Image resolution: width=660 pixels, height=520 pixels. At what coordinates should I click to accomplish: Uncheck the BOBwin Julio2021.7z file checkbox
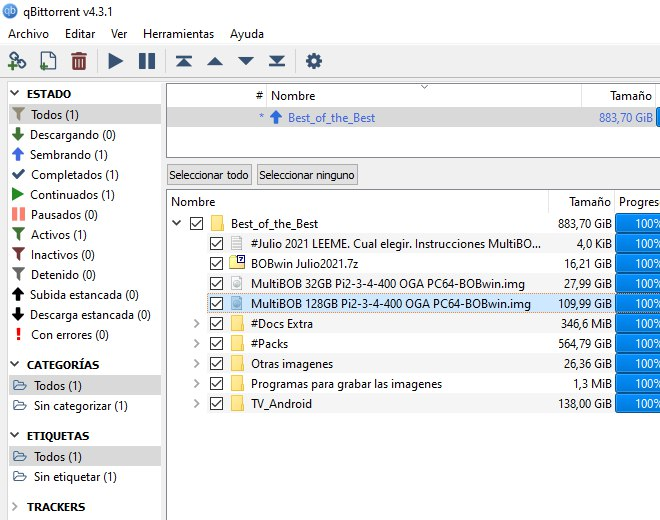[x=216, y=264]
